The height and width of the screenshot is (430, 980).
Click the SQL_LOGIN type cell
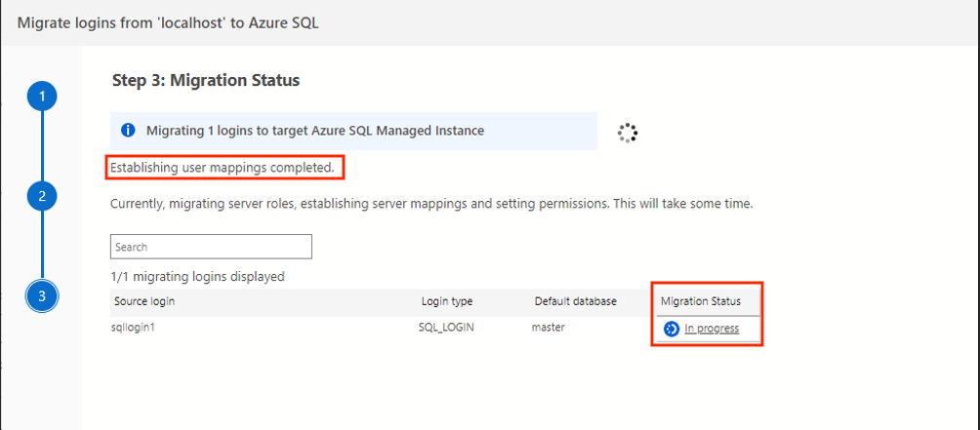(x=446, y=327)
